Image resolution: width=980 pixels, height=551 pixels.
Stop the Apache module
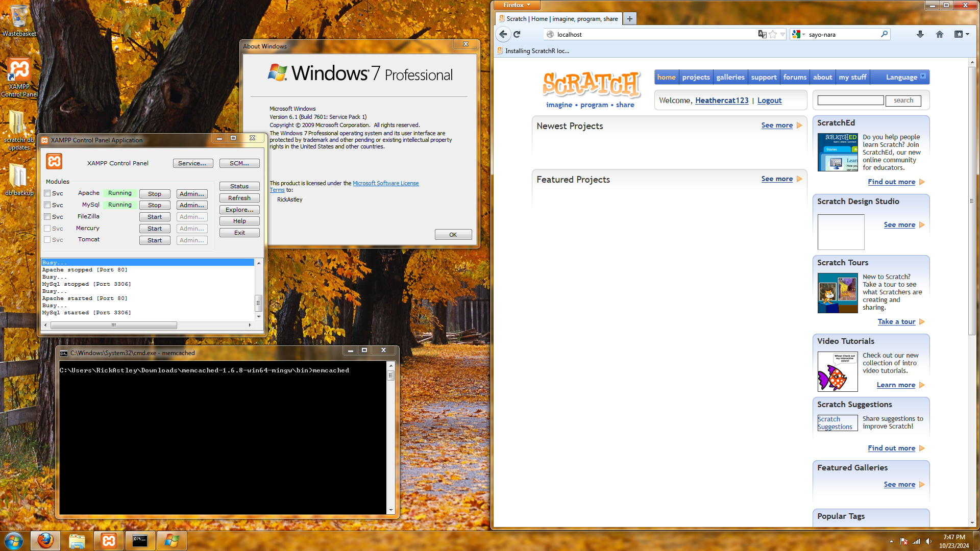pyautogui.click(x=155, y=194)
